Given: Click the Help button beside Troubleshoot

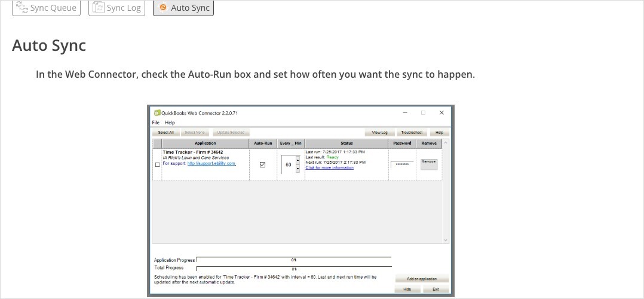Looking at the screenshot, I should (x=439, y=133).
